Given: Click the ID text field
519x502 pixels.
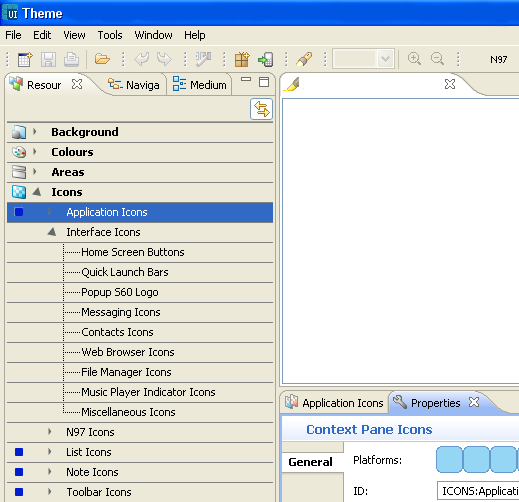Looking at the screenshot, I should (x=478, y=491).
